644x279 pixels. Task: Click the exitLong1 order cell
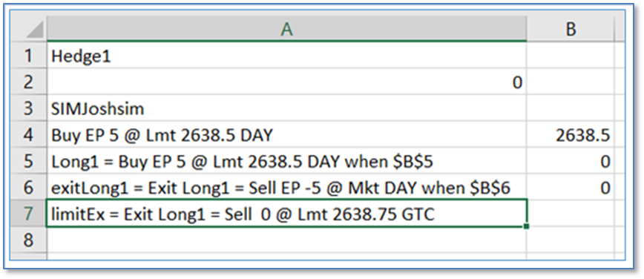(286, 188)
